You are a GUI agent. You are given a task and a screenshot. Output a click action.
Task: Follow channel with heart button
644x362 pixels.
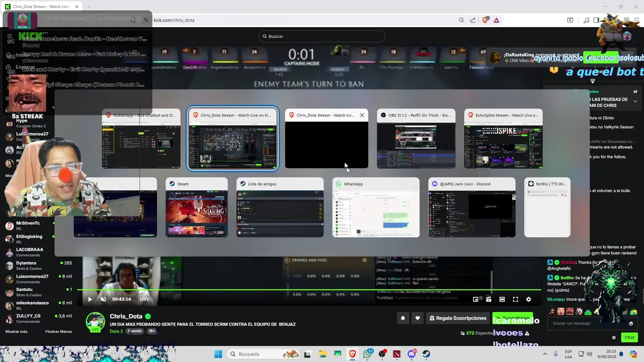[417, 318]
